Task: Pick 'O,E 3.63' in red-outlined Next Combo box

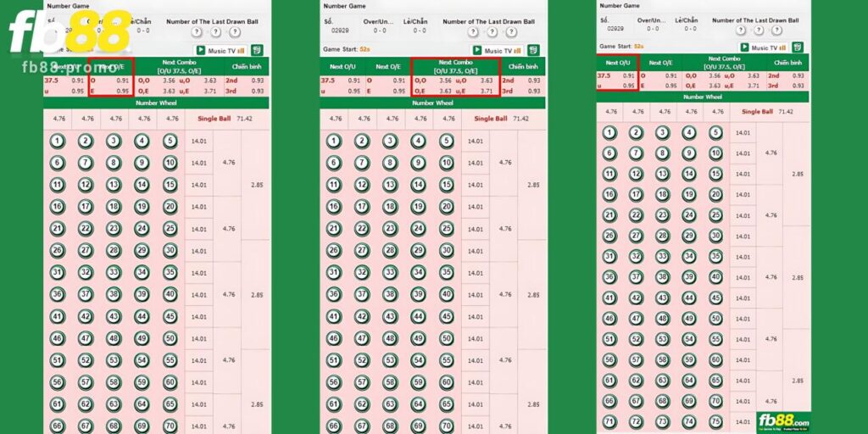Action: [434, 91]
